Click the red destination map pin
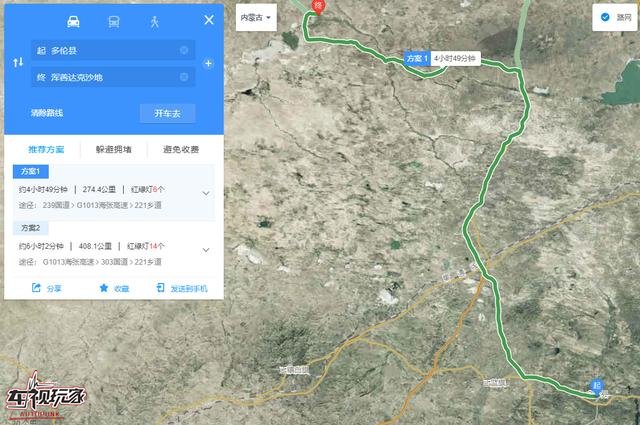 [318, 6]
